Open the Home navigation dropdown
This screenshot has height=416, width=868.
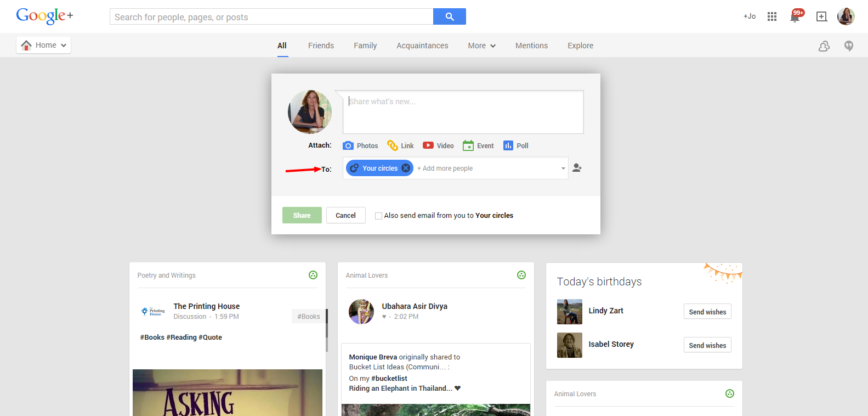[44, 45]
